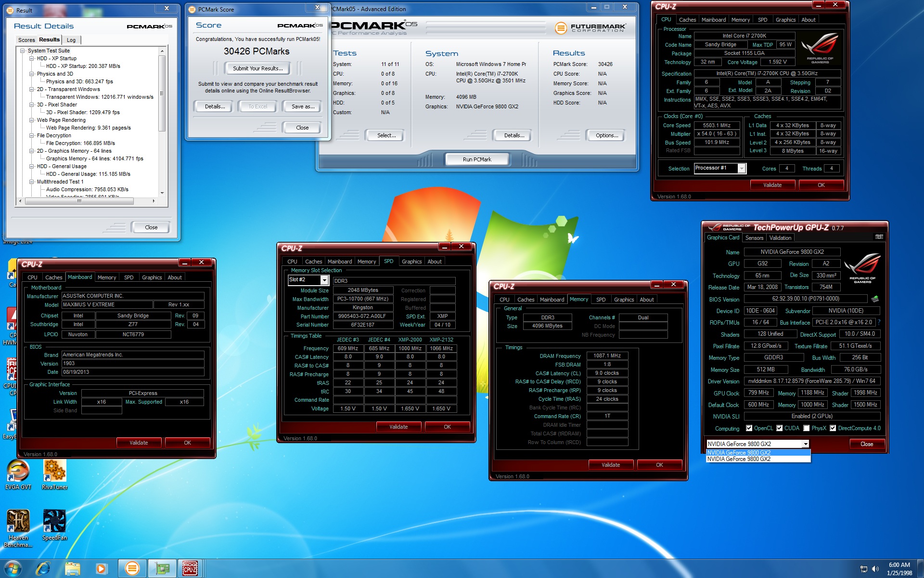The height and width of the screenshot is (578, 924).
Task: Switch to the Sensors tab in GPU-Z
Action: (754, 238)
